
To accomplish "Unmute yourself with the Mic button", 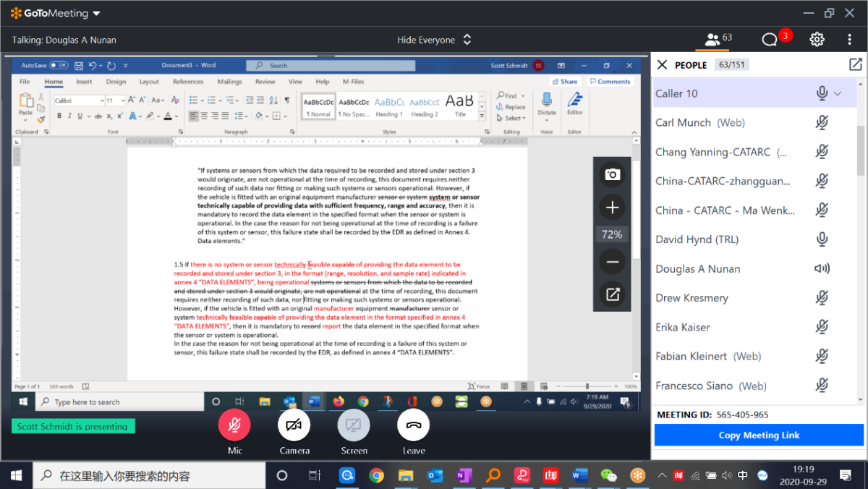I will 234,425.
